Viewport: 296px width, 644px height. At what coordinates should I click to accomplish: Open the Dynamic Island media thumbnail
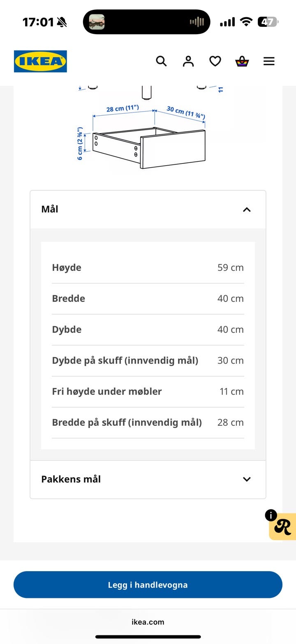pyautogui.click(x=97, y=22)
